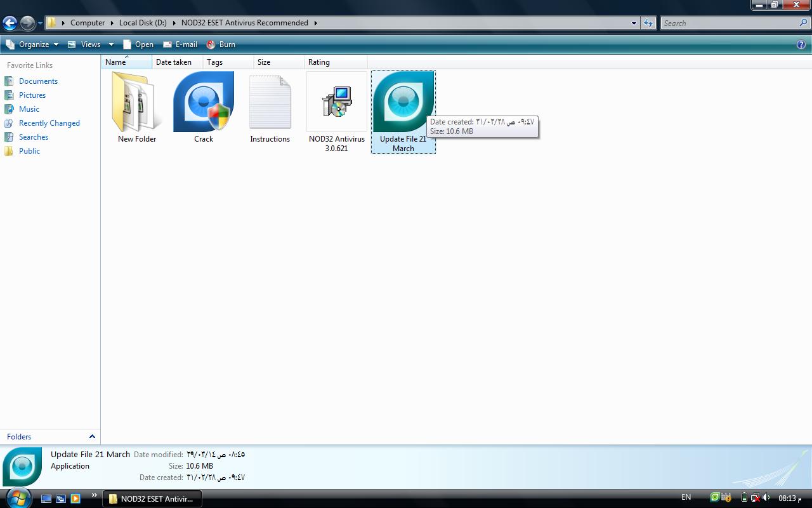
Task: Click the Forward navigation arrow
Action: tap(27, 23)
